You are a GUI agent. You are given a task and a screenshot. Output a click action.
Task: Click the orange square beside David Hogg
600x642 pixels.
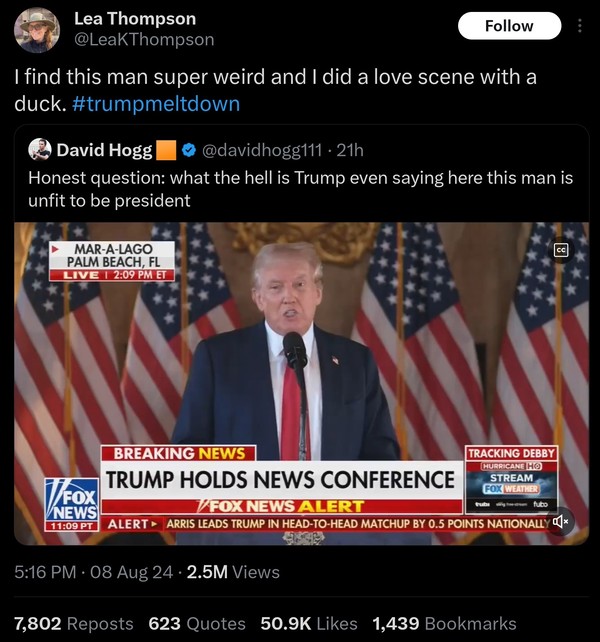pos(166,150)
